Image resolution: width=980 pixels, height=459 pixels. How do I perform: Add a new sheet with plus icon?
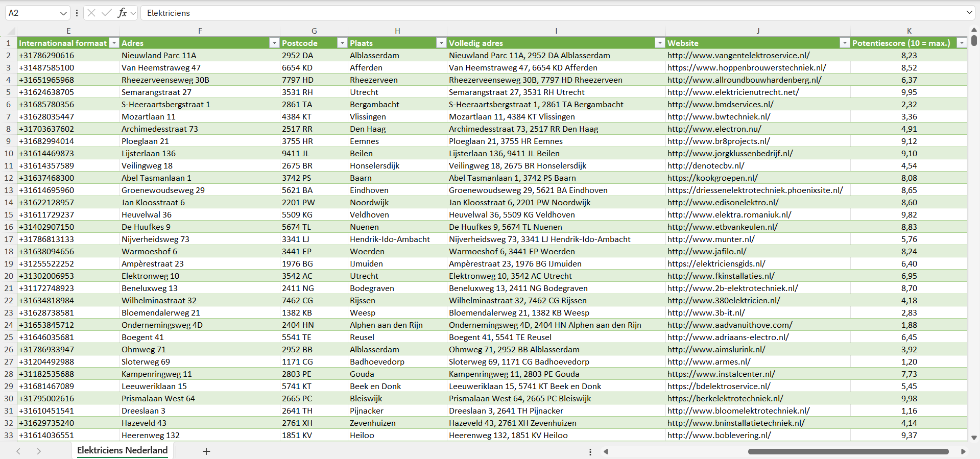[x=206, y=451]
